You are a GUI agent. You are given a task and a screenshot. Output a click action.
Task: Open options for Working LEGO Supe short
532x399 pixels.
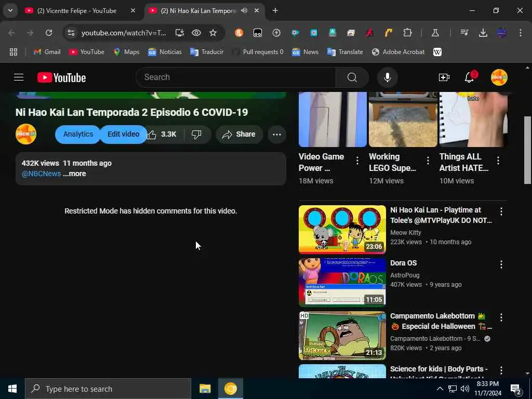point(428,161)
